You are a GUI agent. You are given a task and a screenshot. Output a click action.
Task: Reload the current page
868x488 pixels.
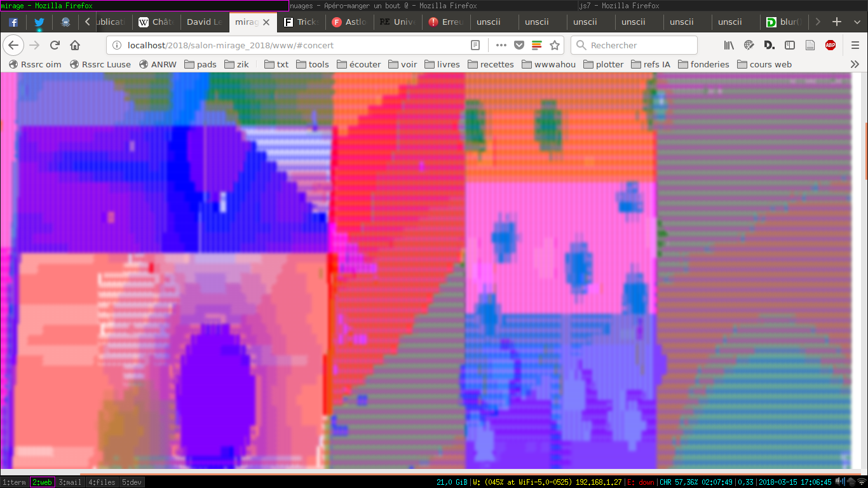point(55,45)
